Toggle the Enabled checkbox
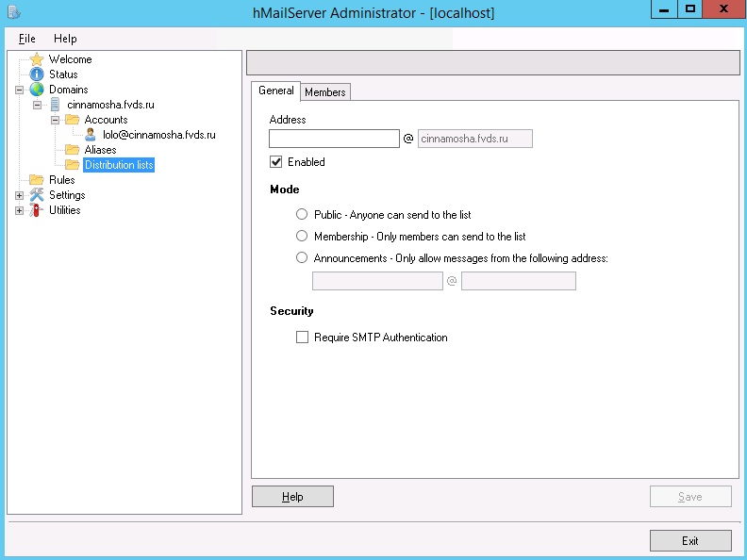 point(275,162)
